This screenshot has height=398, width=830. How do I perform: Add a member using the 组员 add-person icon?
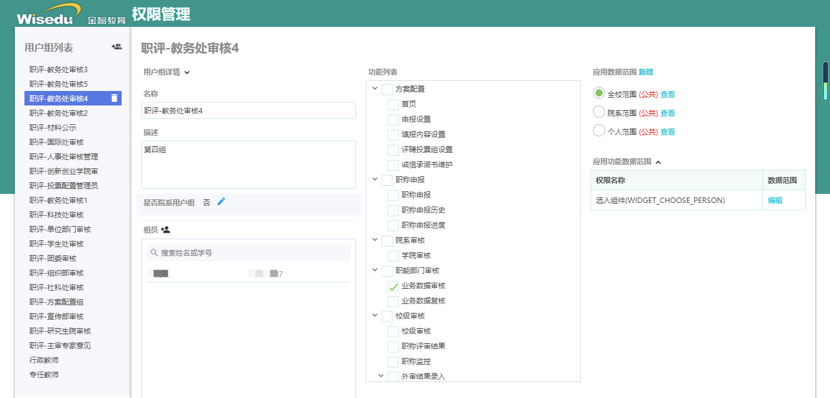pyautogui.click(x=165, y=230)
